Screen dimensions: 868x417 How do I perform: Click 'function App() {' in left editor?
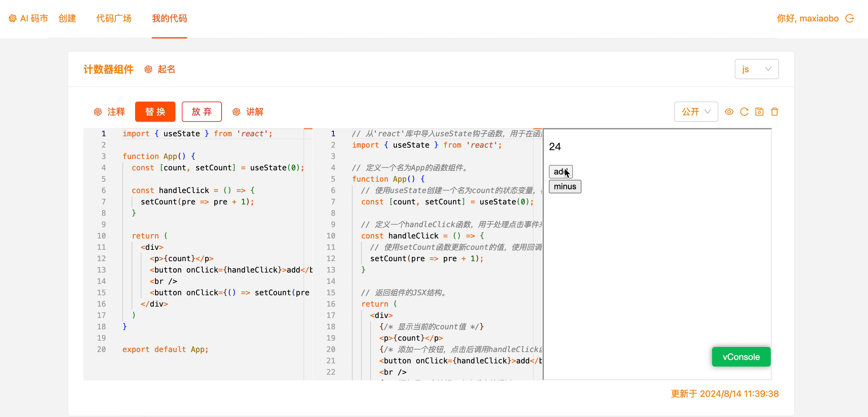(x=159, y=156)
